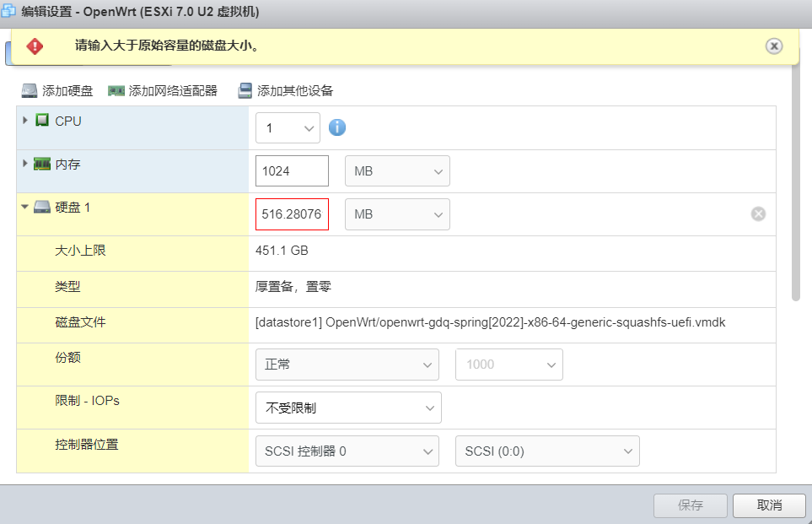Click the 磁盘文件 label
Screen dimensions: 812x524
point(80,321)
